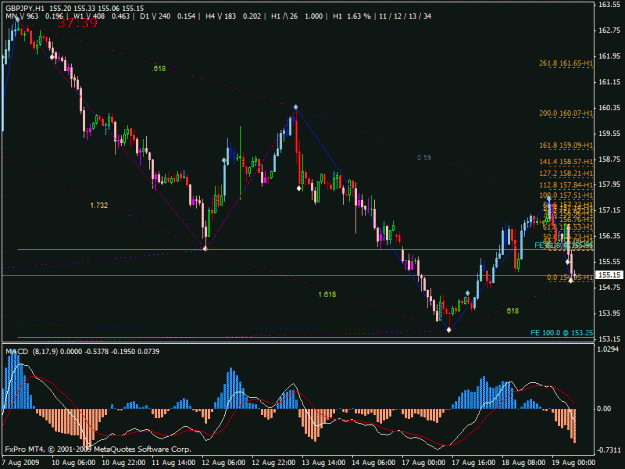Image resolution: width=625 pixels, height=469 pixels.
Task: Click the '127.2 158.21-H1' Fibonacci label
Action: [566, 174]
